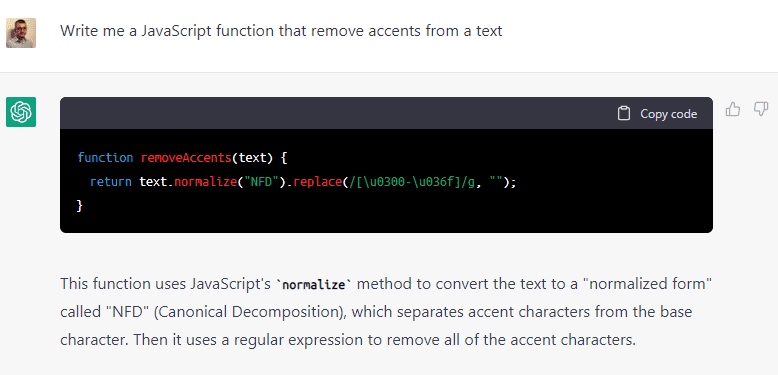The height and width of the screenshot is (375, 778).
Task: Select the removeAccents function name
Action: pos(186,158)
